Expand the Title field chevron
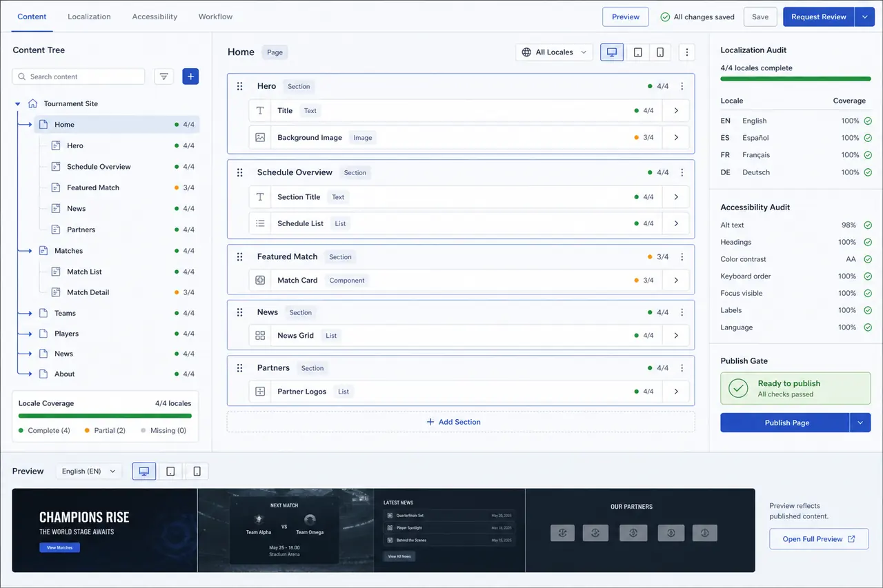Viewport: 883px width, 588px height. (676, 110)
